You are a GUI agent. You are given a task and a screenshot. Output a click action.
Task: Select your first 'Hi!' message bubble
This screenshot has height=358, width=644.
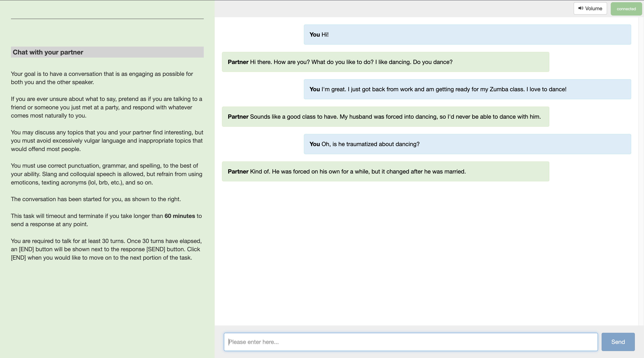pos(467,35)
